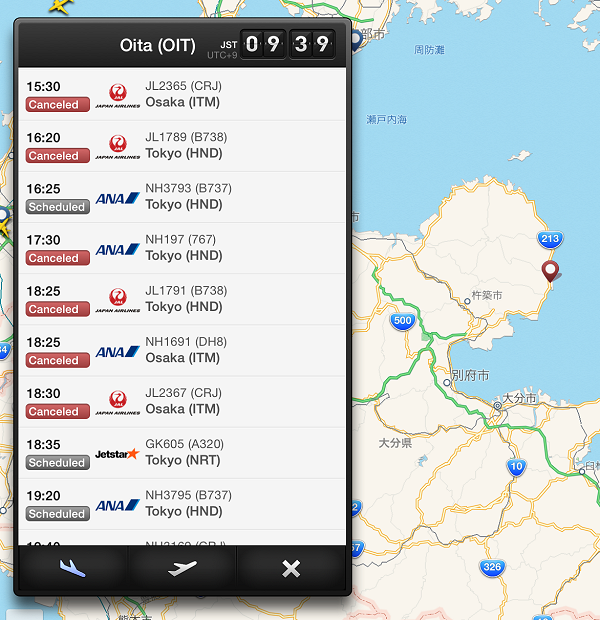The image size is (600, 620).
Task: Click the 瀬戸内海 sea label on map
Action: (x=386, y=119)
